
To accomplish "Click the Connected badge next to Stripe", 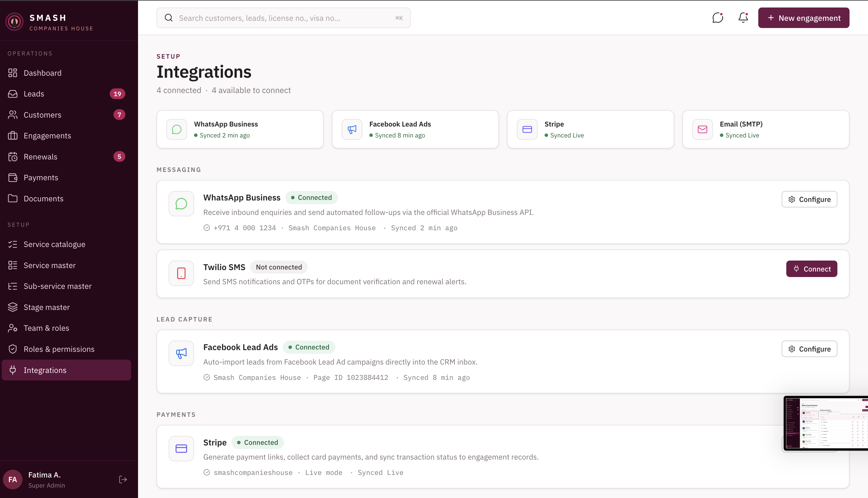I will point(257,443).
